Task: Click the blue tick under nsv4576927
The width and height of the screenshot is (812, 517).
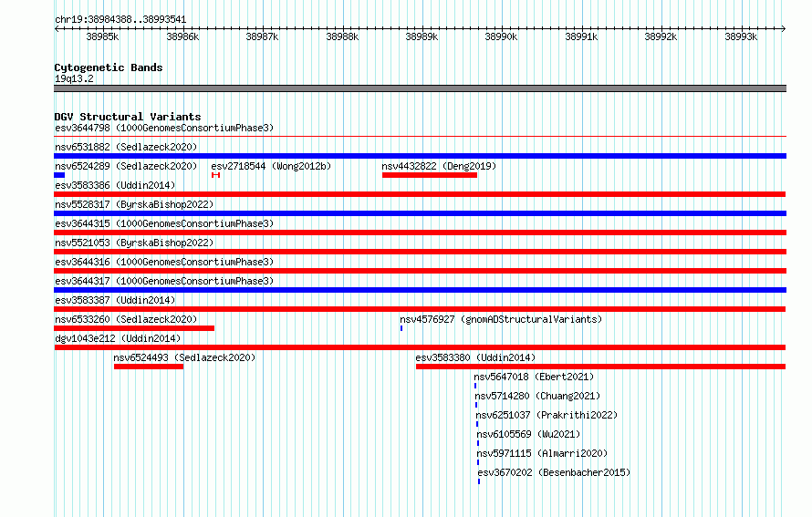Action: pos(401,328)
